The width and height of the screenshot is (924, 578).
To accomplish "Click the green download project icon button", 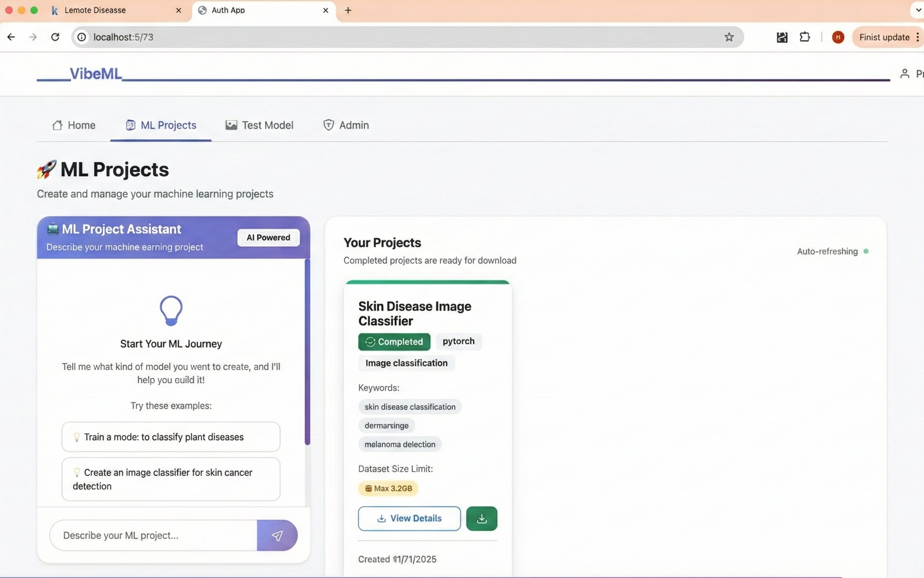I will (x=481, y=518).
